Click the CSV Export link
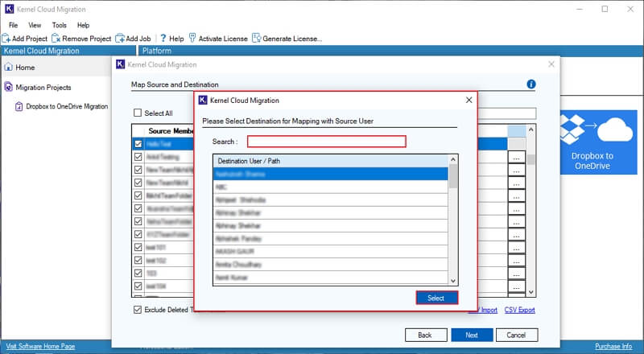This screenshot has width=644, height=354. click(519, 310)
